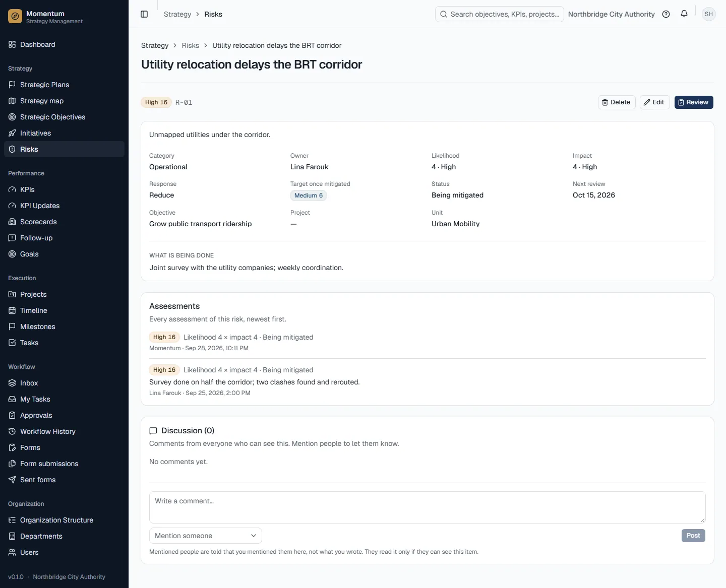The height and width of the screenshot is (588, 726).
Task: Click the Momentum logo icon
Action: tap(15, 17)
